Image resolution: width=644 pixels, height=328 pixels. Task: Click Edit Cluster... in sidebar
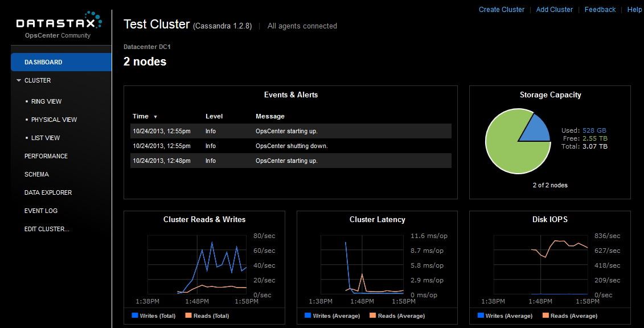[x=47, y=229]
